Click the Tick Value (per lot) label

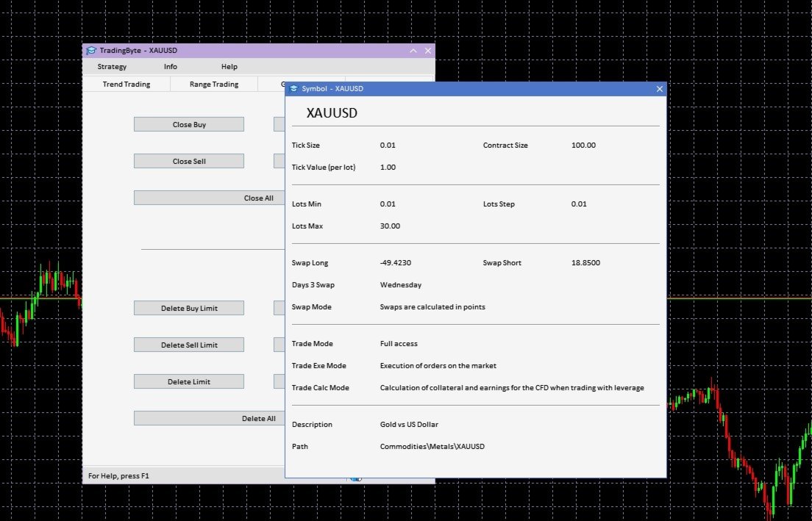point(324,168)
